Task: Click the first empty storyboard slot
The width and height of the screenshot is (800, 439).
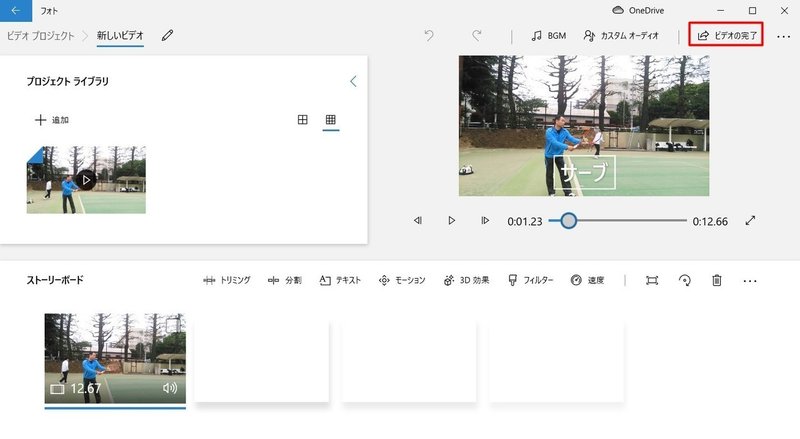Action: coord(262,361)
